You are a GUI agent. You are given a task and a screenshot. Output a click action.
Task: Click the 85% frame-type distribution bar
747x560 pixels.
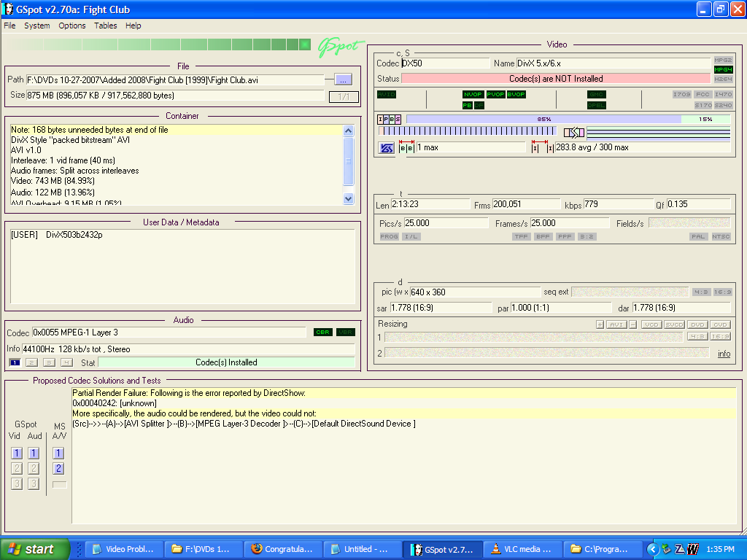(x=543, y=119)
